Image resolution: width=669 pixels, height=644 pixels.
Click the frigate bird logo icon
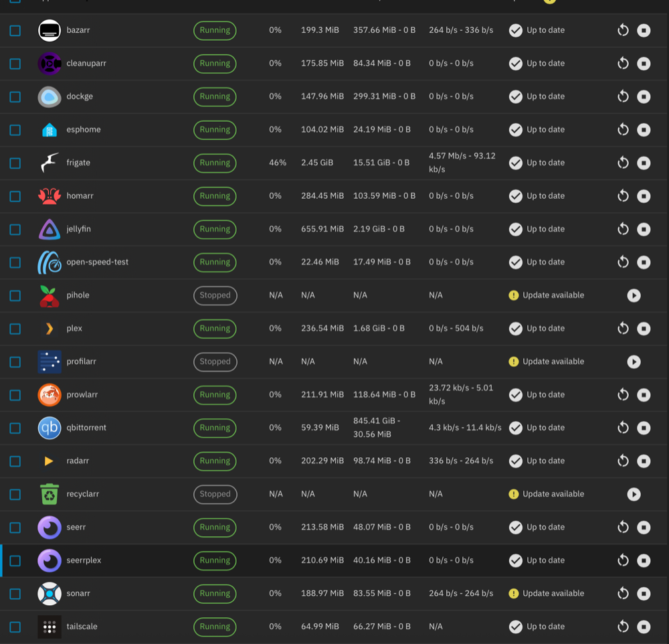click(x=50, y=163)
